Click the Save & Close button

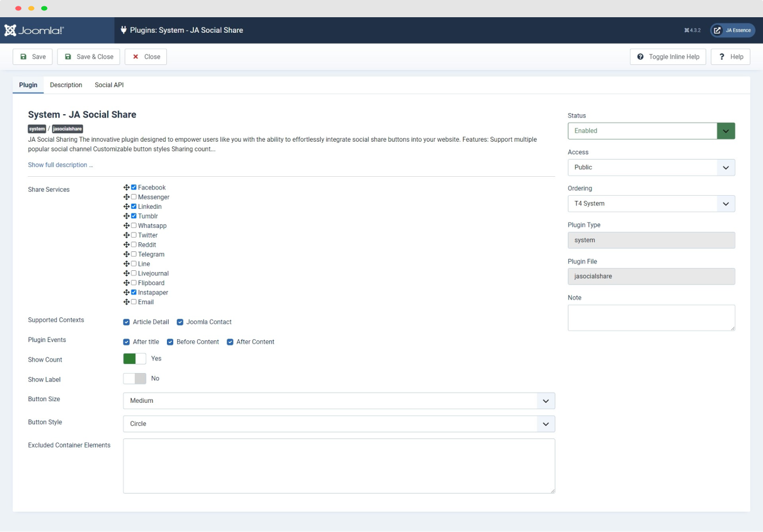(89, 57)
